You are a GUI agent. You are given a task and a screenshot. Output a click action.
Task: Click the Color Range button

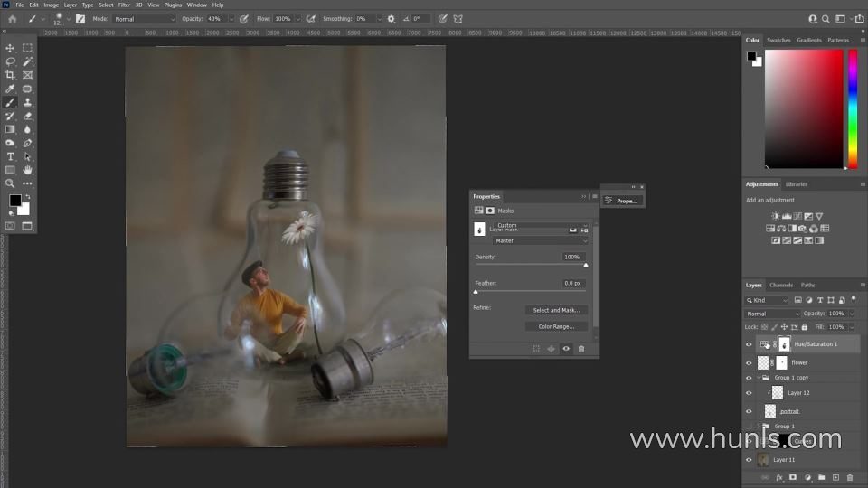[x=556, y=326]
